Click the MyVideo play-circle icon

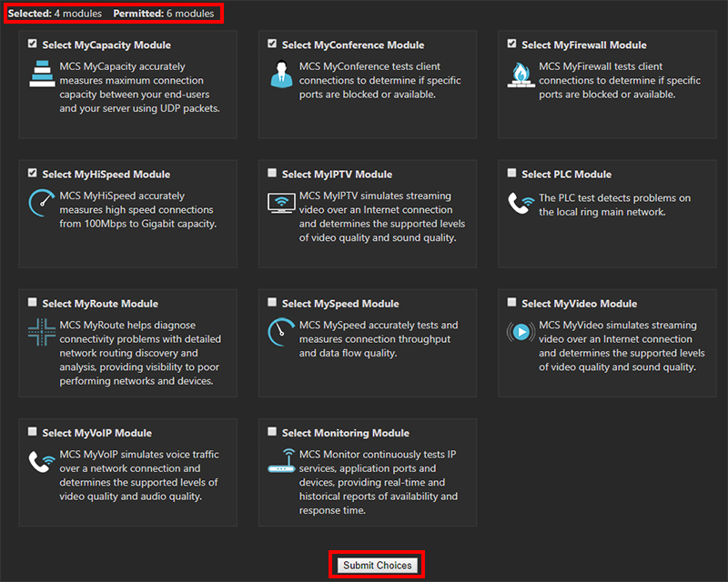(x=520, y=332)
